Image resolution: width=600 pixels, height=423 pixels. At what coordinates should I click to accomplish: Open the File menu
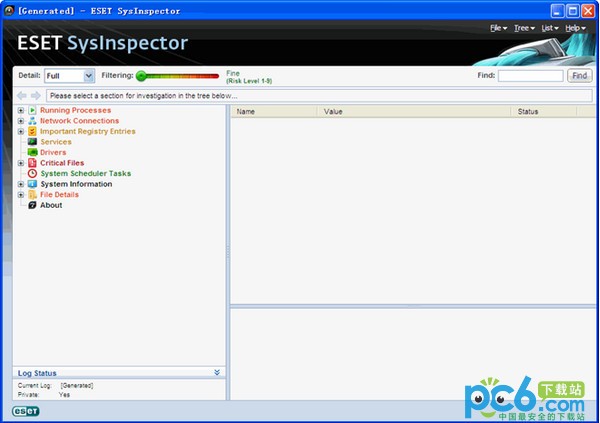click(x=498, y=28)
